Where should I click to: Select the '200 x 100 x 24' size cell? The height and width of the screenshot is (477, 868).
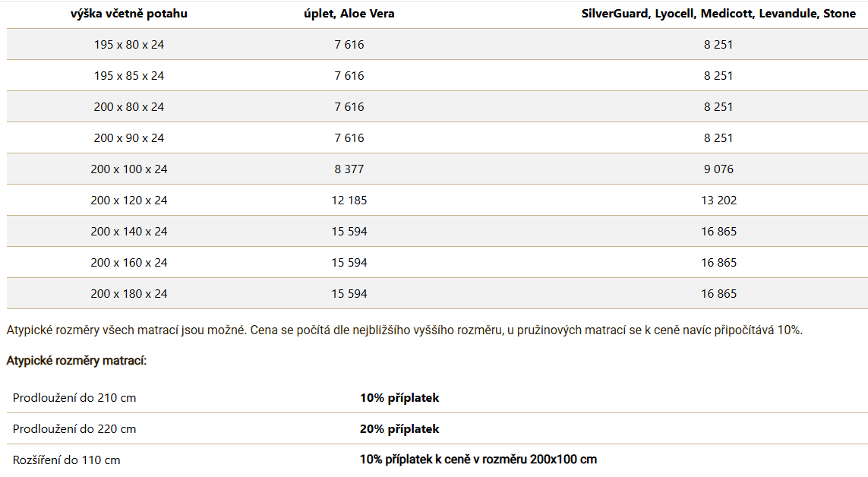(x=129, y=169)
